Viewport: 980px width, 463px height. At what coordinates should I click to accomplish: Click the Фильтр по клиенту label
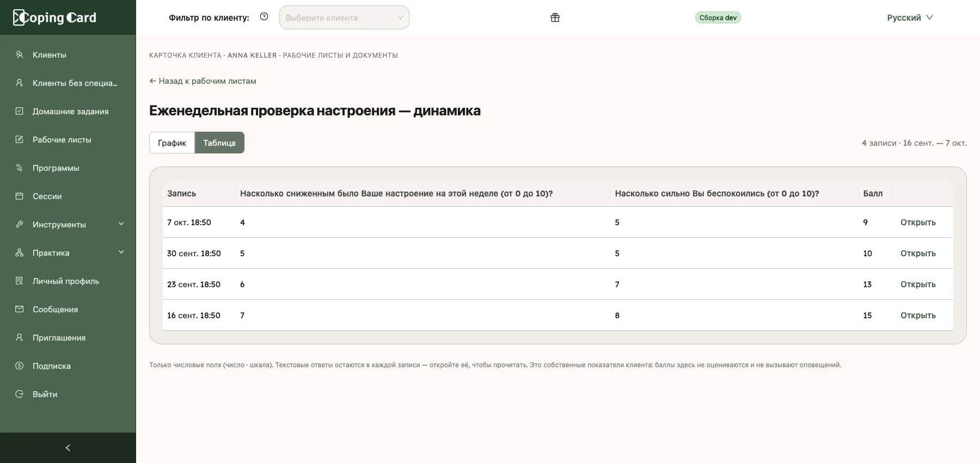pos(209,17)
